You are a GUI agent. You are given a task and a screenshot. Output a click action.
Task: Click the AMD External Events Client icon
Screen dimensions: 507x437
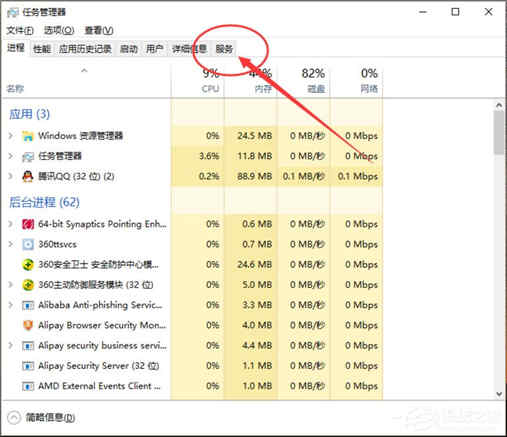click(x=28, y=386)
